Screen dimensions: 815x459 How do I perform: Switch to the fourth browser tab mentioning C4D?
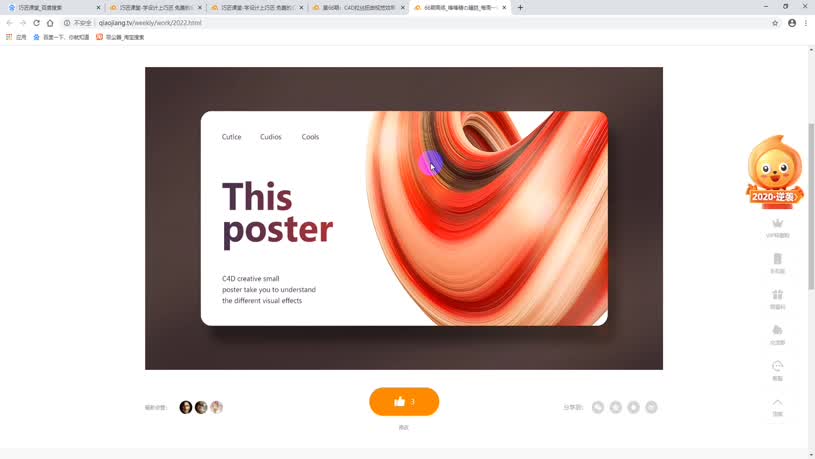[359, 8]
